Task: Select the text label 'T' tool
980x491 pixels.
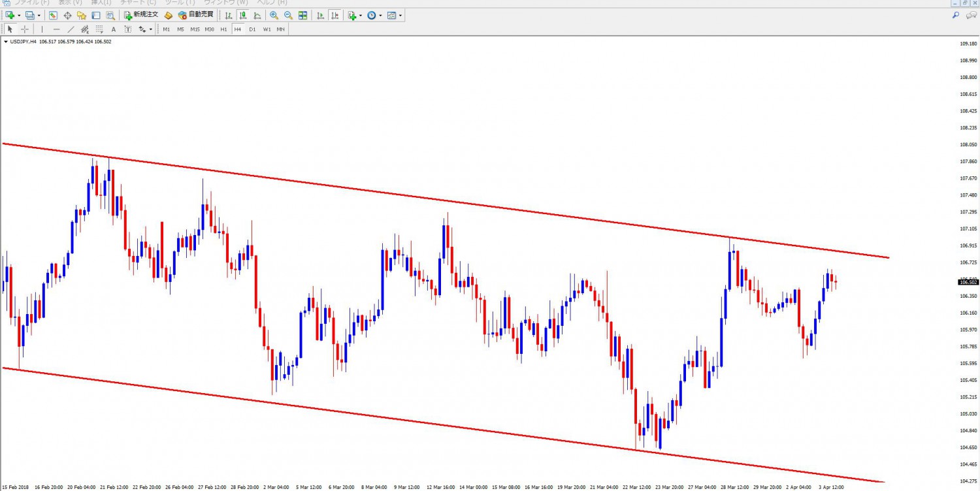Action: 127,29
